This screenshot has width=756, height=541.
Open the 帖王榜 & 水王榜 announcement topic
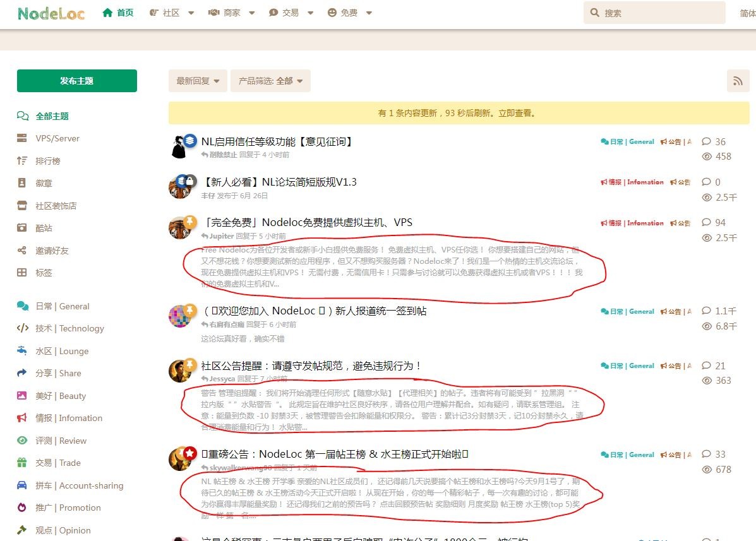point(335,455)
